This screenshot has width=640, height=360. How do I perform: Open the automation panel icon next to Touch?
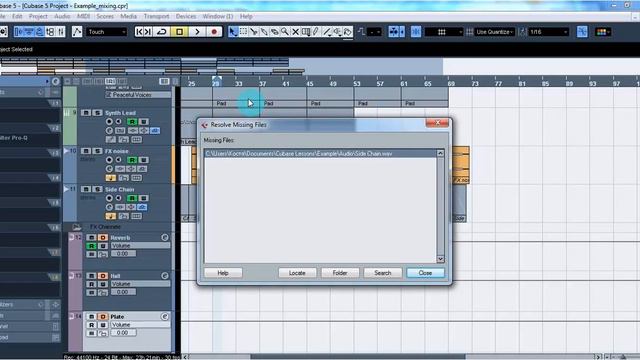click(x=77, y=32)
